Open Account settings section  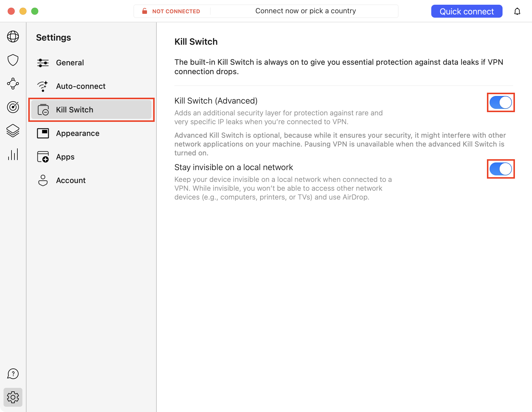[71, 180]
